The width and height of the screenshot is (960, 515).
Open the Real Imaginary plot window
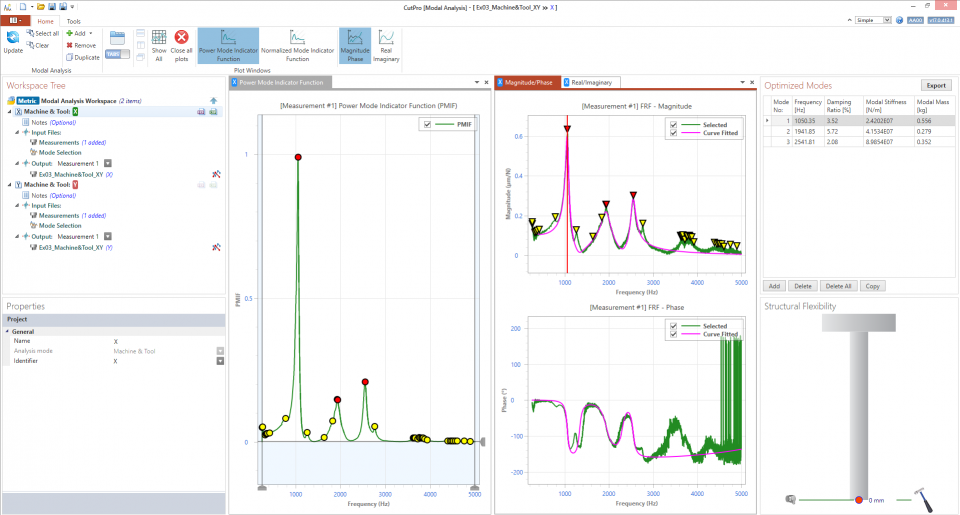(386, 46)
